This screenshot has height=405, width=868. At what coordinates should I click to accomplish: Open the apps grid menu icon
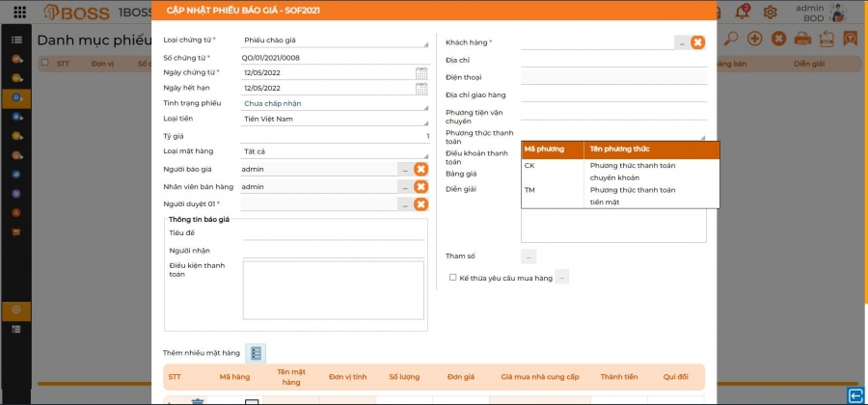[20, 13]
